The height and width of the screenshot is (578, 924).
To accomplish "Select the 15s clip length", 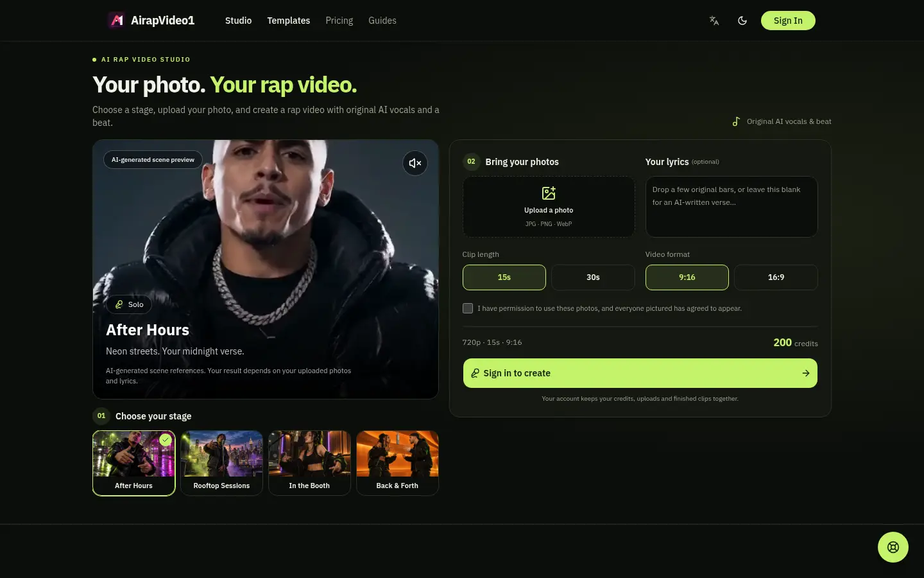I will point(504,277).
